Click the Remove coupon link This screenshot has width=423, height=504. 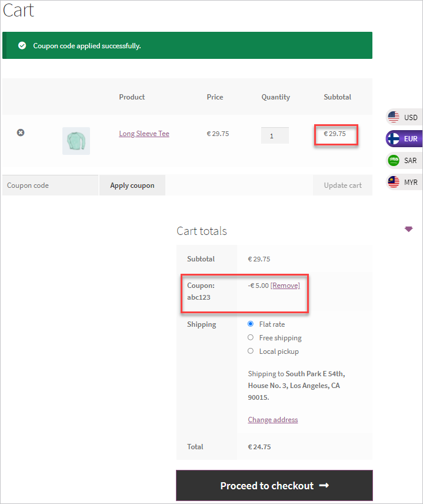pos(285,286)
